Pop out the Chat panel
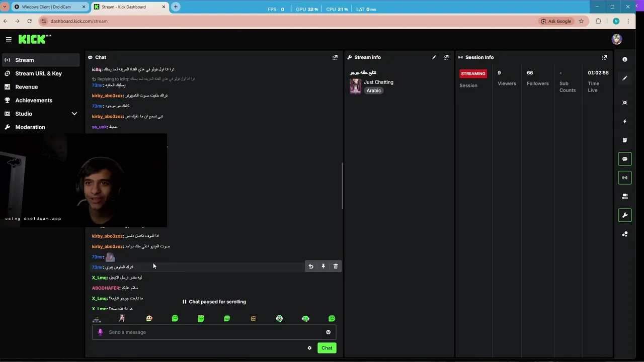Viewport: 644px width, 362px height. pos(335,57)
